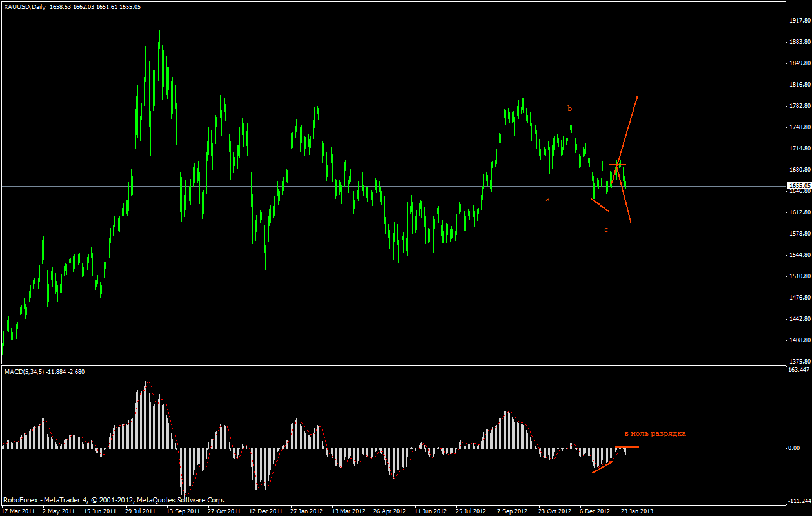This screenshot has width=812, height=516.
Task: Select the 'в ноль разрядка' text annotation
Action: click(655, 434)
